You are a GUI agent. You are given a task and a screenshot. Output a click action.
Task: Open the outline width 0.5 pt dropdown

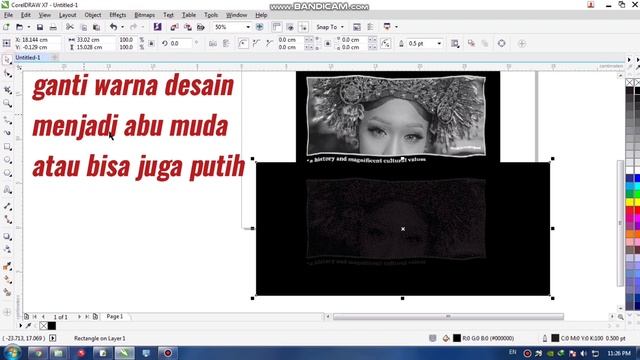coord(439,43)
